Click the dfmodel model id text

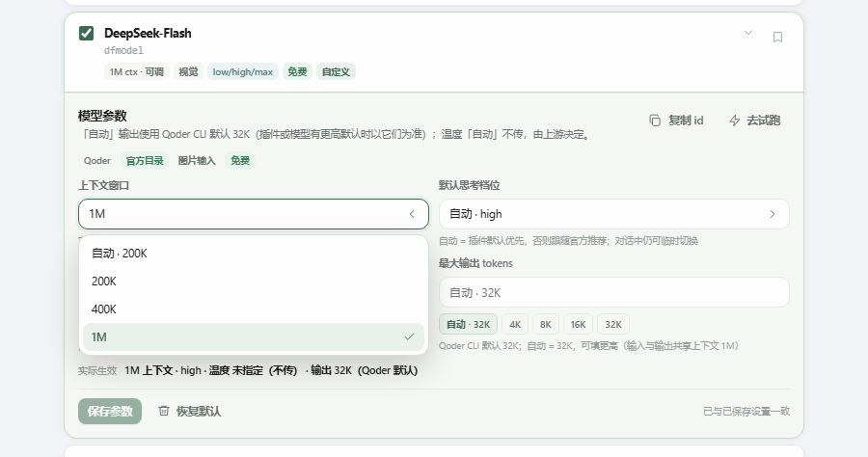click(x=123, y=50)
